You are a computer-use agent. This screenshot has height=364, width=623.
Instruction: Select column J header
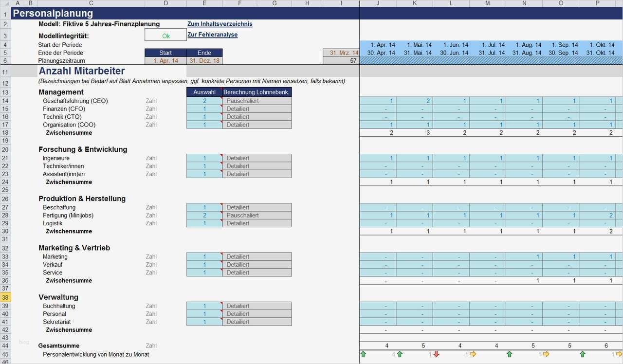coord(378,3)
